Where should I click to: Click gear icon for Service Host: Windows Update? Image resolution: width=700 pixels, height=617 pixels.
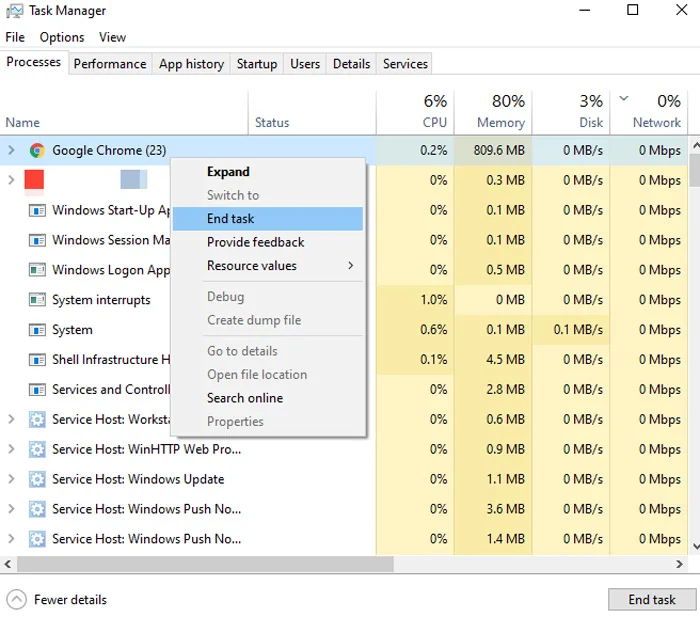pyautogui.click(x=37, y=479)
